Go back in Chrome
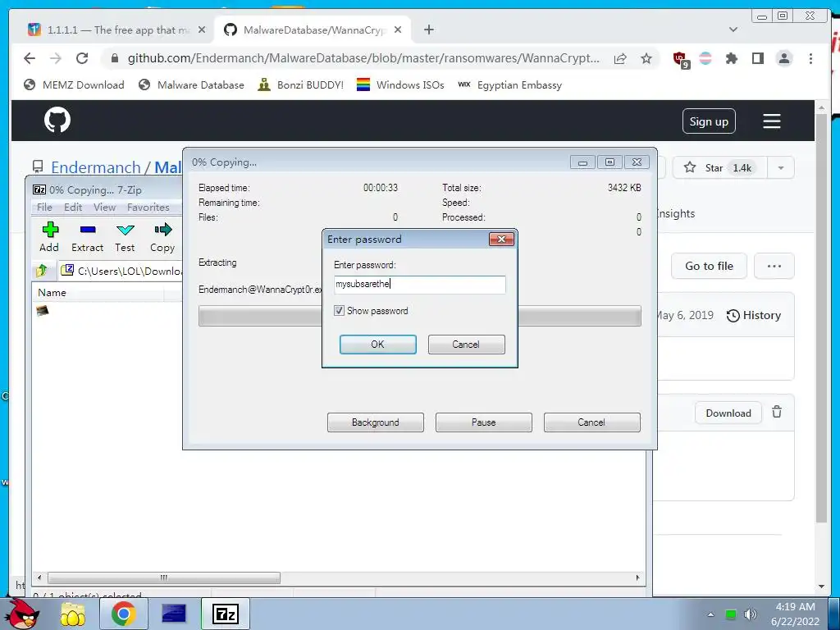The height and width of the screenshot is (630, 840). [30, 58]
